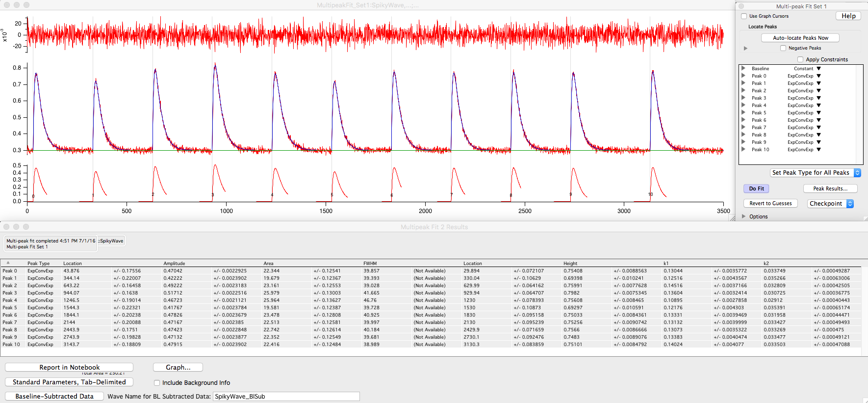
Task: Enable the Use Graph Cursors checkbox
Action: pyautogui.click(x=744, y=16)
